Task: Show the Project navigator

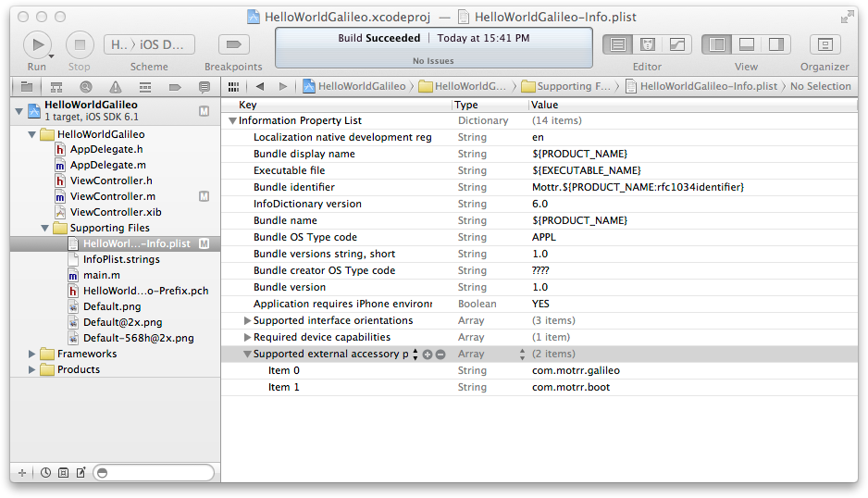Action: pyautogui.click(x=27, y=86)
